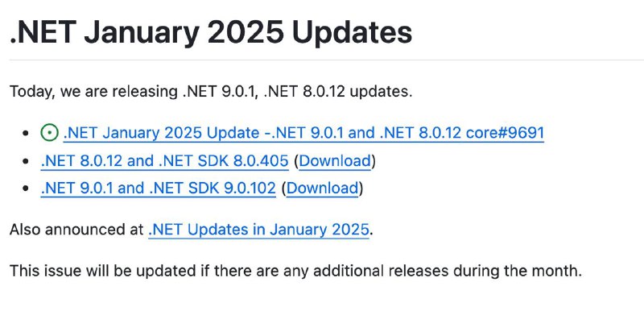644x315 pixels.
Task: Click the bullet before the .NET 9.0.1 item
Action: pyautogui.click(x=26, y=189)
